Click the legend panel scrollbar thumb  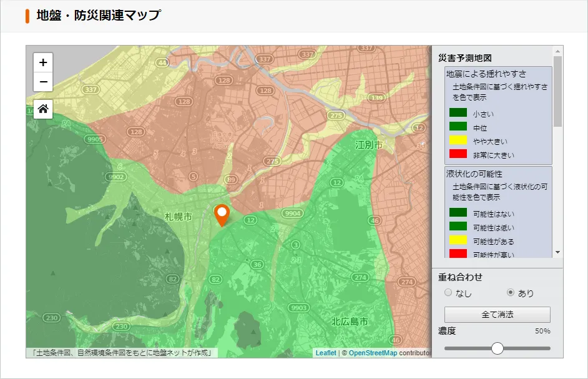click(x=558, y=91)
